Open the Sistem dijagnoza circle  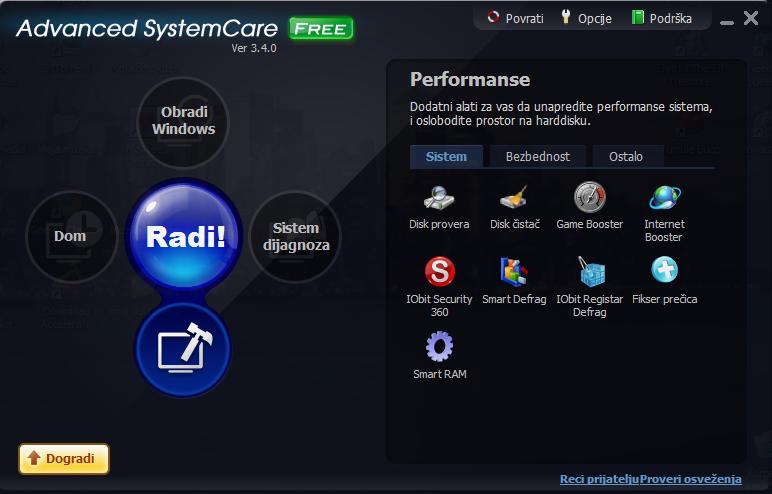295,236
